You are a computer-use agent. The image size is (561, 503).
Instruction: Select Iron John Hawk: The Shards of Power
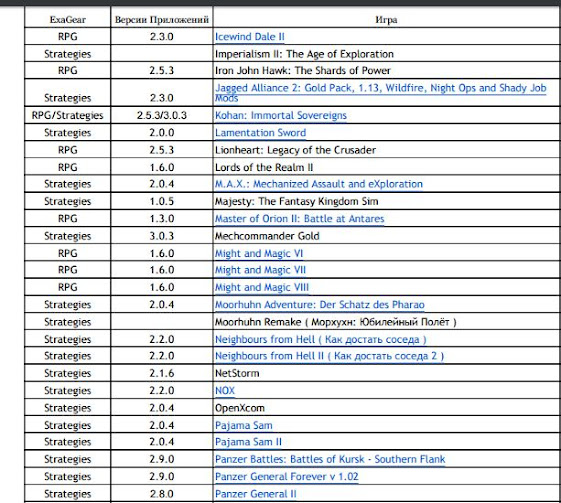(302, 70)
